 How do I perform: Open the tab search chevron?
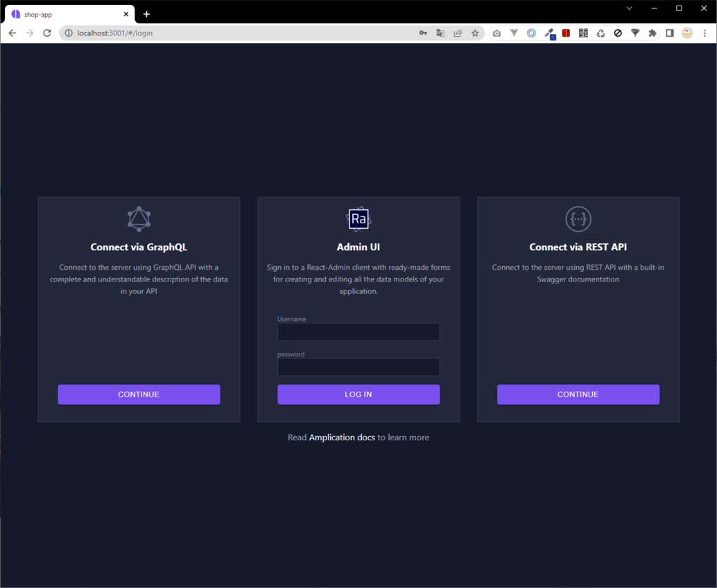point(629,8)
